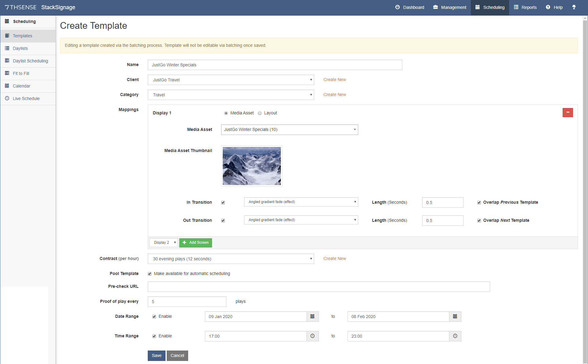
Task: Click the Dashboard gauge icon
Action: click(x=397, y=7)
